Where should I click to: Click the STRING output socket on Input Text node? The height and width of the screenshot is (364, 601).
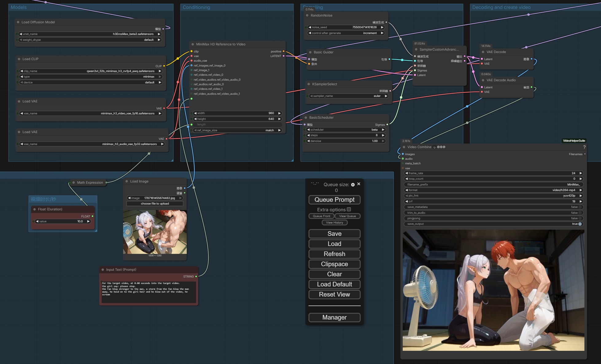196,277
